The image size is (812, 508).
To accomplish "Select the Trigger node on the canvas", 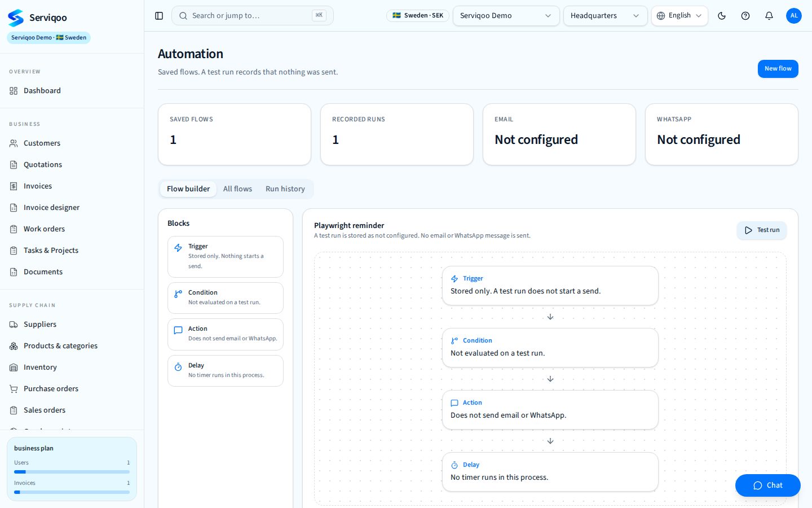I will [550, 286].
